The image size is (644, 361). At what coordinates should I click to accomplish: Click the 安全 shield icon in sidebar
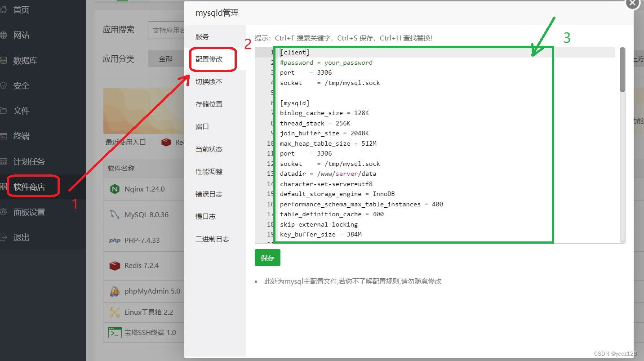point(3,85)
